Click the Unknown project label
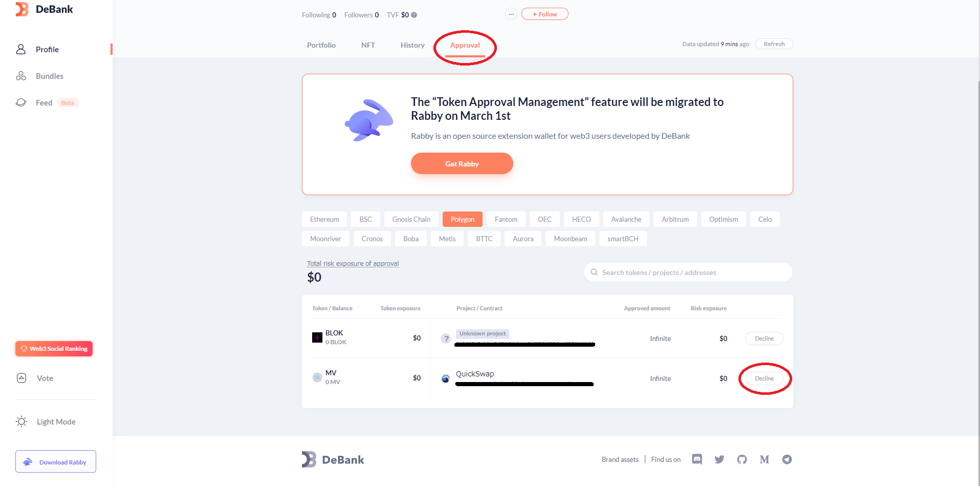This screenshot has height=486, width=980. click(x=483, y=333)
